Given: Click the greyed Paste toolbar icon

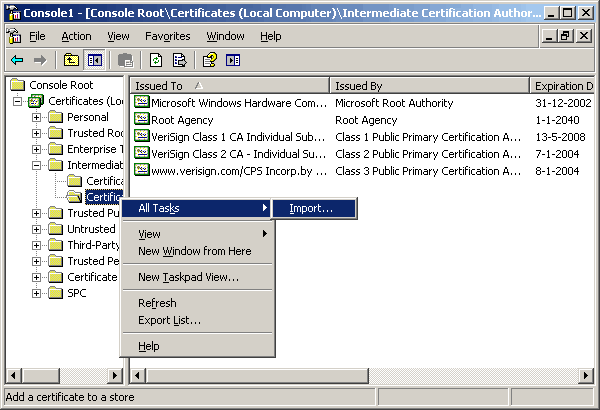Looking at the screenshot, I should tap(125, 60).
